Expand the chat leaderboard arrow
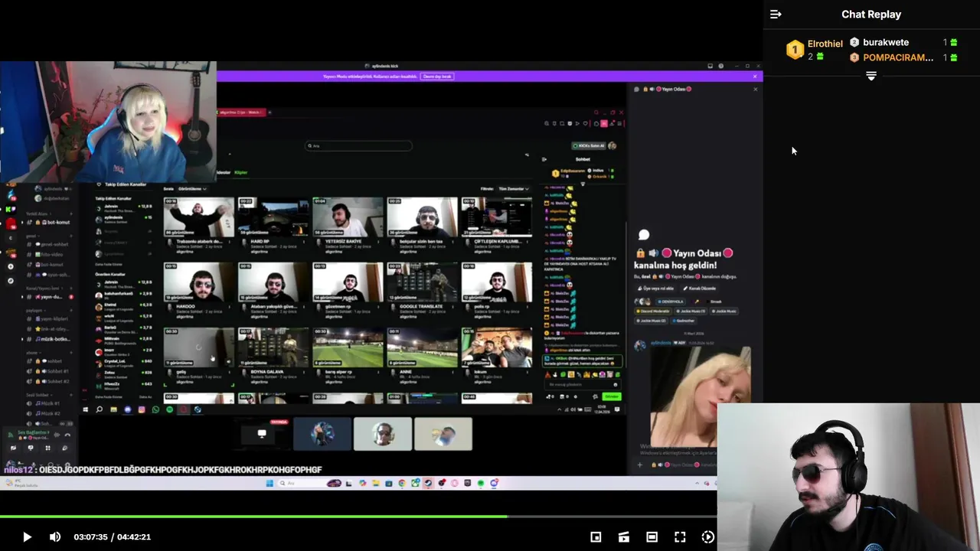Image resolution: width=980 pixels, height=551 pixels. [x=871, y=76]
